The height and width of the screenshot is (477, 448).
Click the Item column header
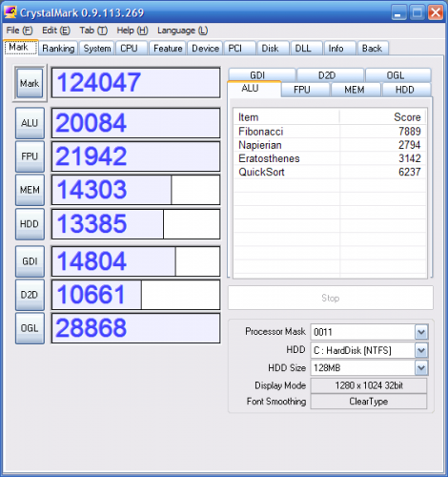[287, 117]
